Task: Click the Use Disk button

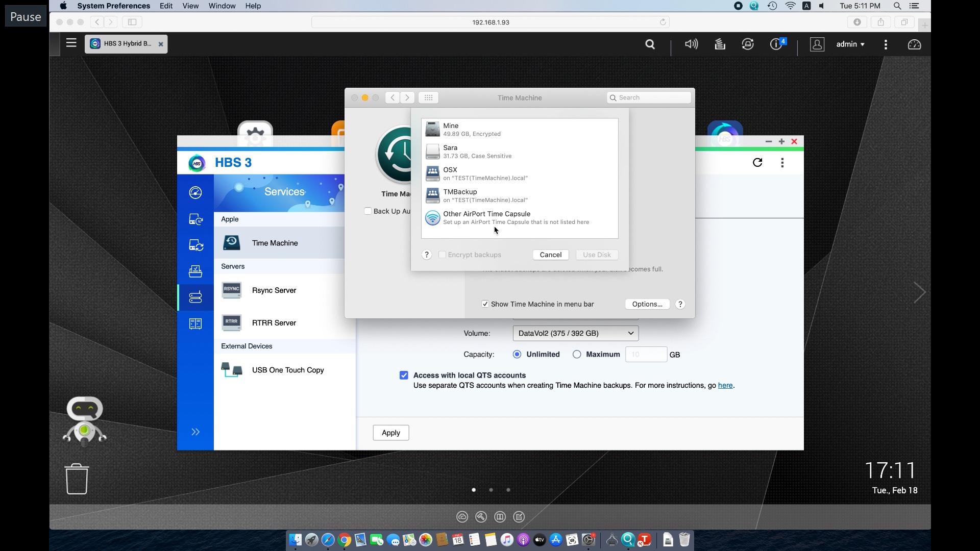Action: [x=597, y=255]
